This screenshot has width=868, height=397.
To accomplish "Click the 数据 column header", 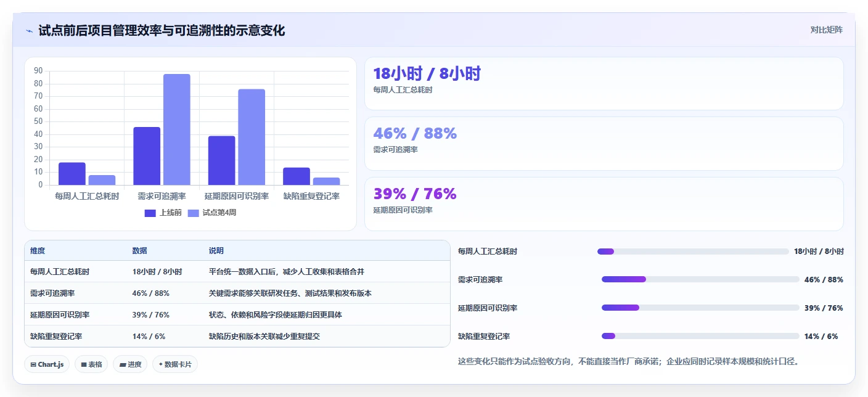I will pyautogui.click(x=139, y=251).
